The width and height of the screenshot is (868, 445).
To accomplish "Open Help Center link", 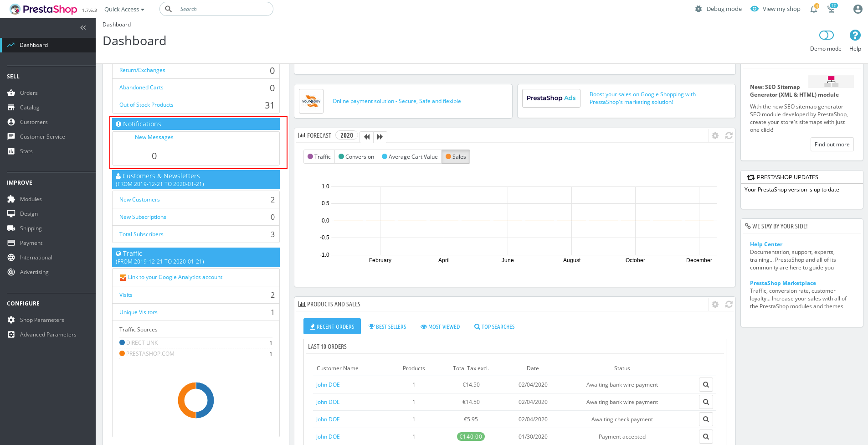I will (x=766, y=244).
